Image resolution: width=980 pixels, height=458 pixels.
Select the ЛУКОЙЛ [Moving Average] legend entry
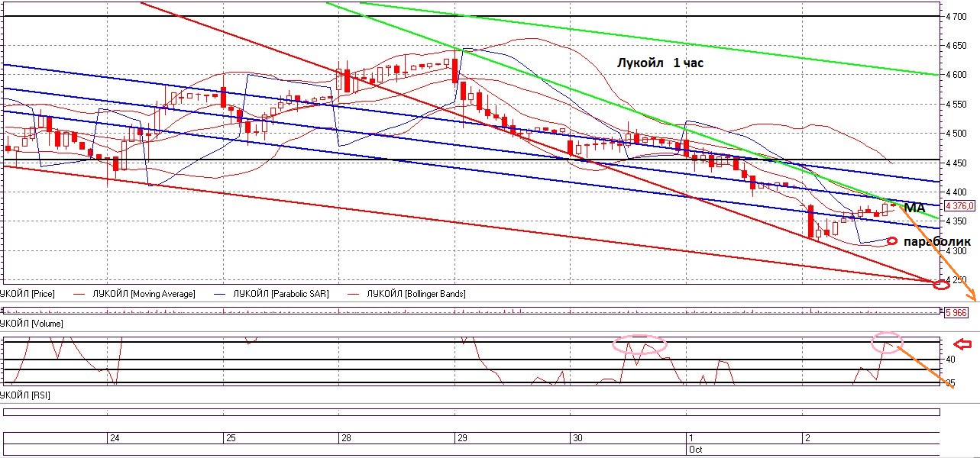pos(144,294)
